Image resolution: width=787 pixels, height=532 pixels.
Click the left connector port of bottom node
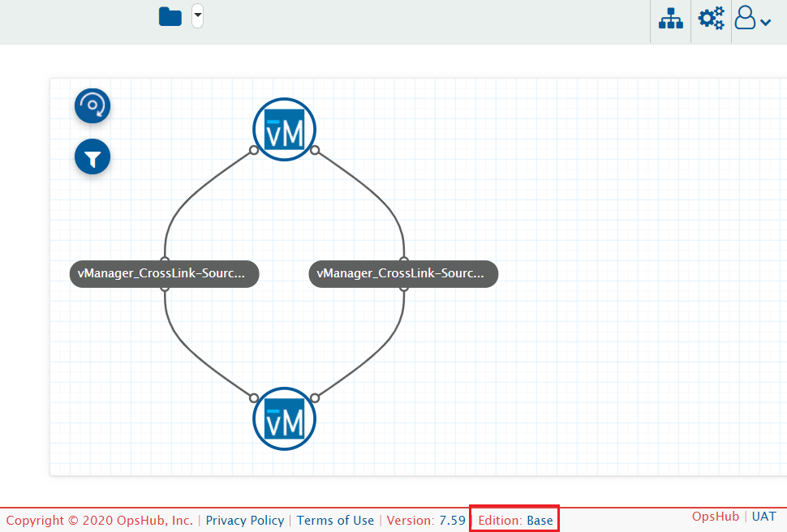click(x=254, y=398)
